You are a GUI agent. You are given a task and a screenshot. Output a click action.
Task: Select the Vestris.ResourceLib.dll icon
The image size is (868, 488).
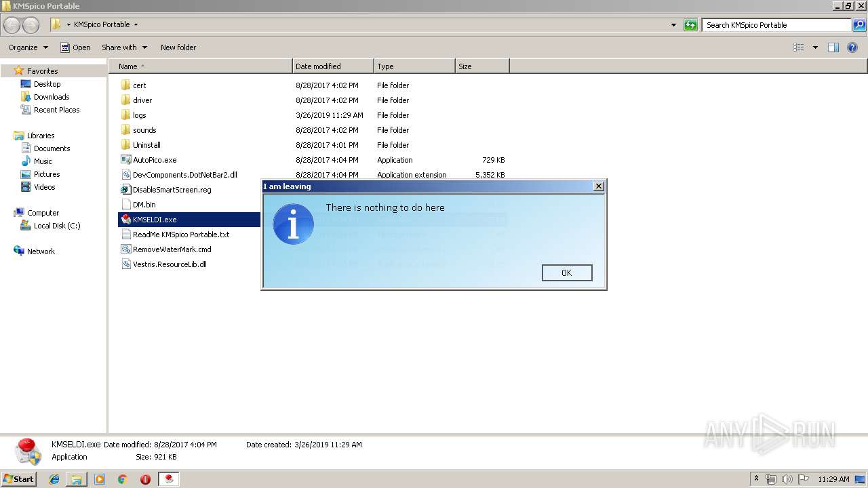(x=125, y=264)
